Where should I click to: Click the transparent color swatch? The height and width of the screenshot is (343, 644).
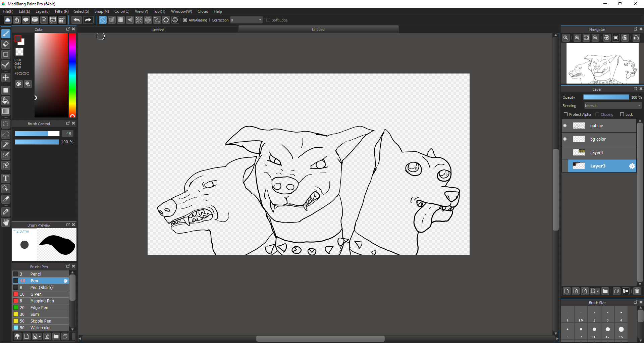pos(19,52)
